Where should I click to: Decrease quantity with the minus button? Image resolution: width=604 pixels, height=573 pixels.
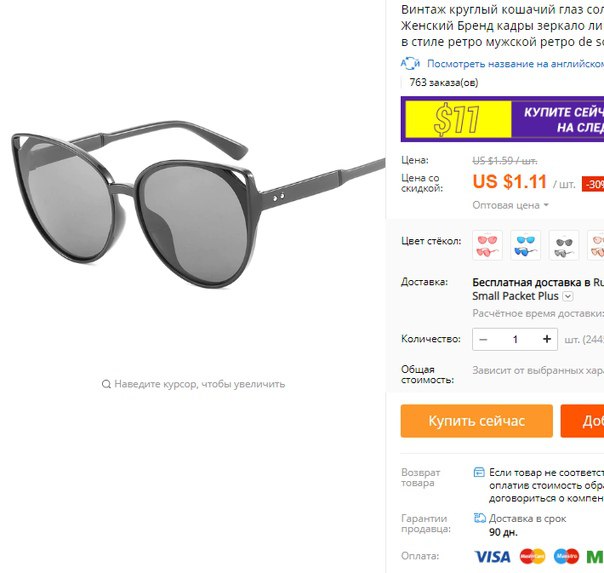[x=483, y=339]
